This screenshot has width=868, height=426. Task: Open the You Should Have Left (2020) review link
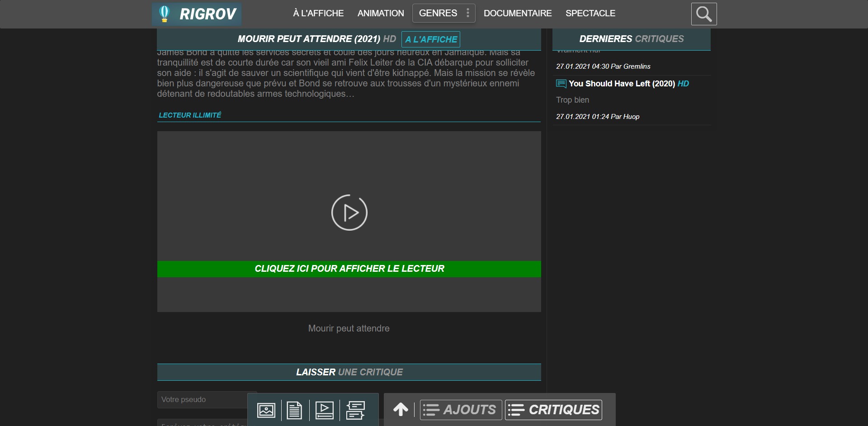coord(622,84)
